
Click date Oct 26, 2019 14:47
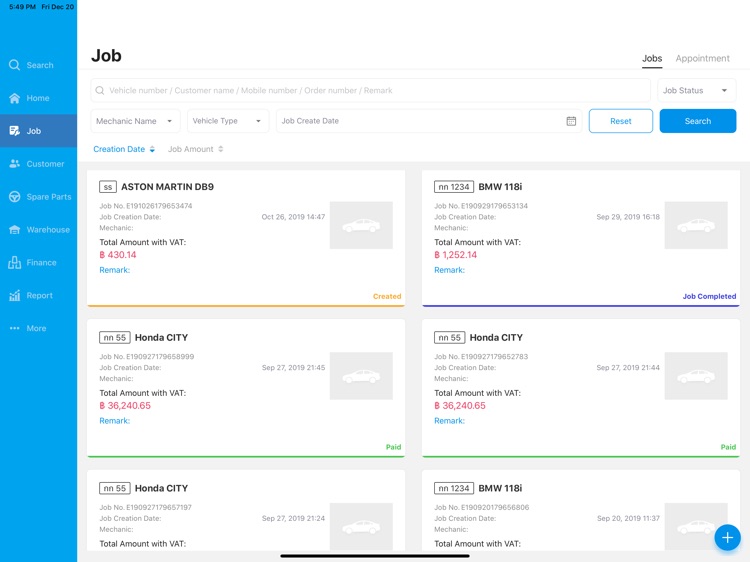(x=293, y=217)
